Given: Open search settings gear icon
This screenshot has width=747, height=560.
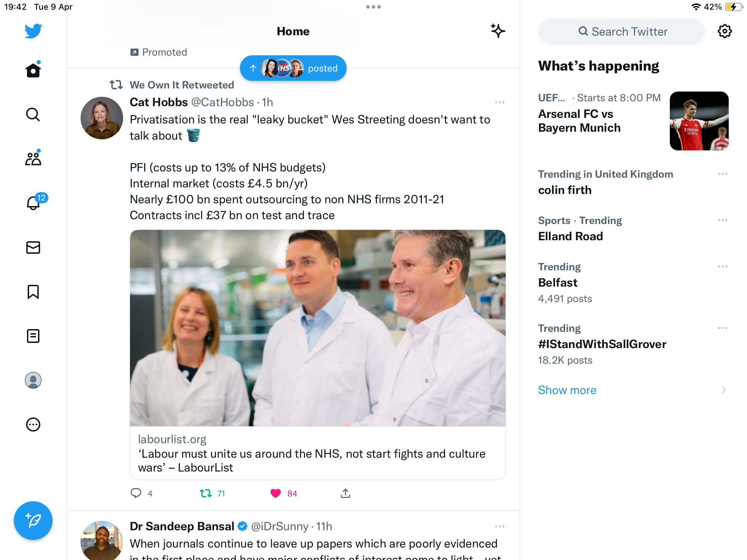Looking at the screenshot, I should tap(725, 31).
